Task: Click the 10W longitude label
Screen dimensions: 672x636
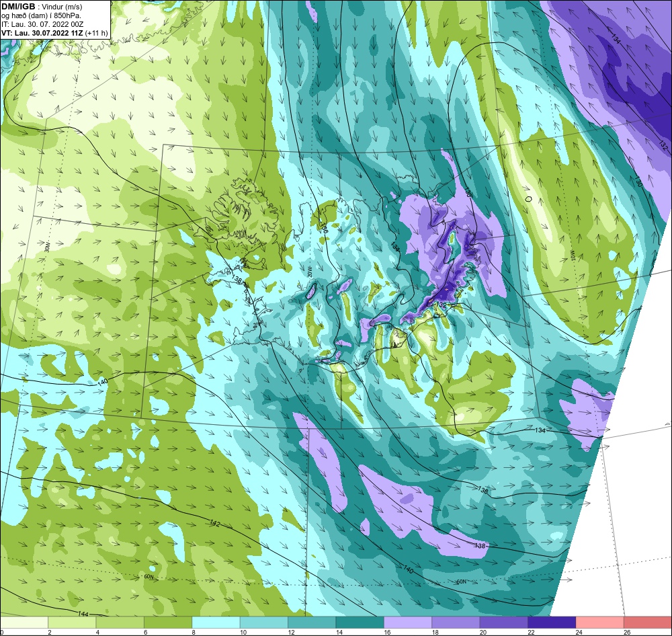Action: 572,256
